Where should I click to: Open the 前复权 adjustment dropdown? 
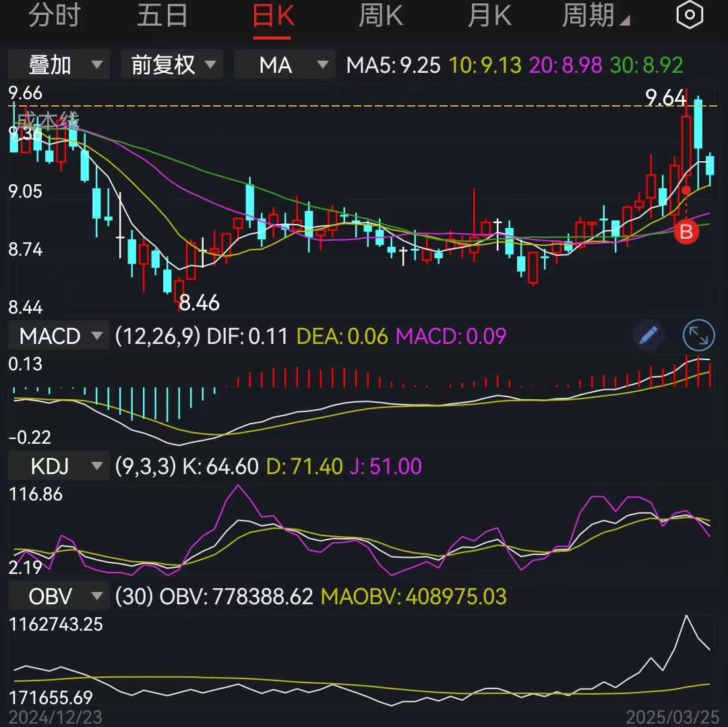[x=171, y=65]
